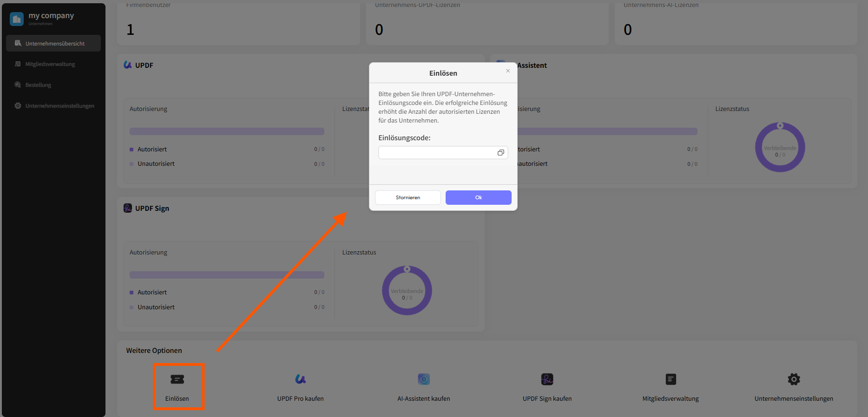Open the AI-Assistent kaufen option
Screen dimensions: 868x417
(424, 398)
